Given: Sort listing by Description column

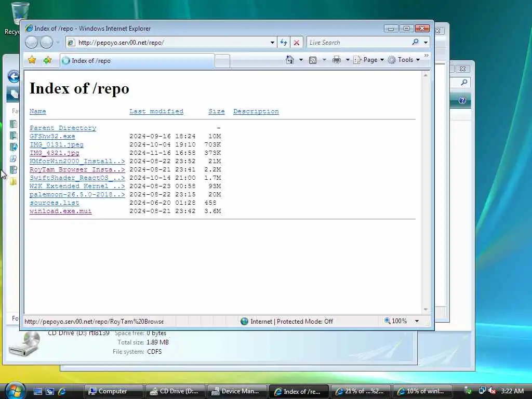Looking at the screenshot, I should [x=256, y=111].
